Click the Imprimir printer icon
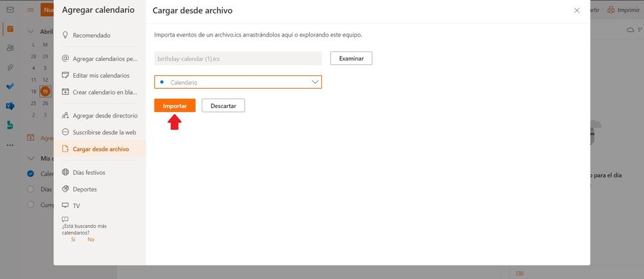Image resolution: width=644 pixels, height=279 pixels. click(x=611, y=10)
